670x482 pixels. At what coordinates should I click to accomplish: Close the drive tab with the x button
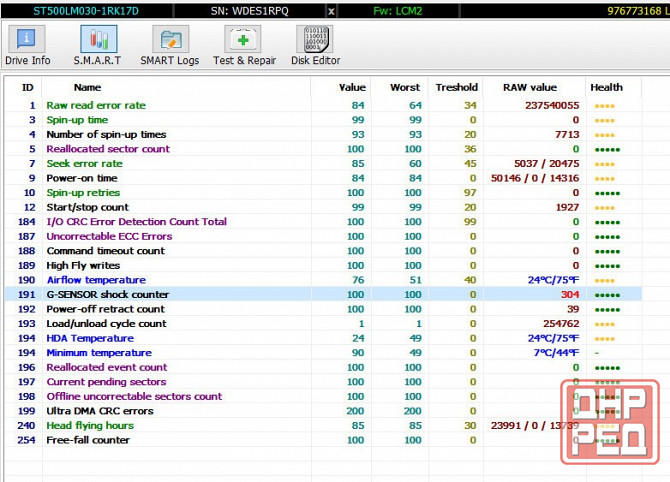[x=331, y=12]
